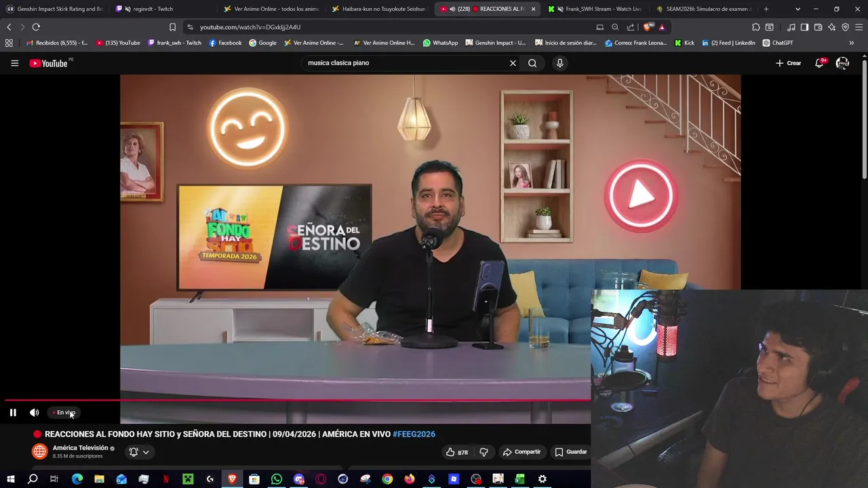Image resolution: width=868 pixels, height=488 pixels.
Task: Open YouTube notifications bell
Action: pos(819,63)
